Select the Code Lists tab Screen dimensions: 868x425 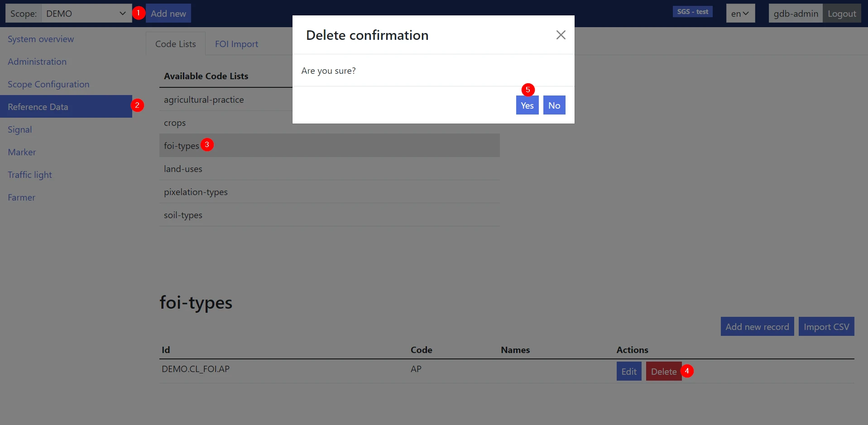click(x=176, y=44)
